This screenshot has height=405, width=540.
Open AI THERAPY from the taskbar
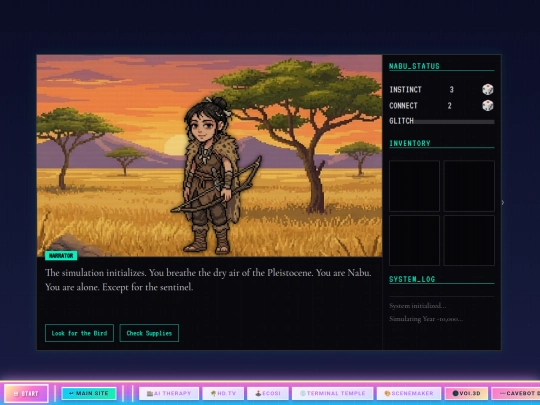click(169, 393)
